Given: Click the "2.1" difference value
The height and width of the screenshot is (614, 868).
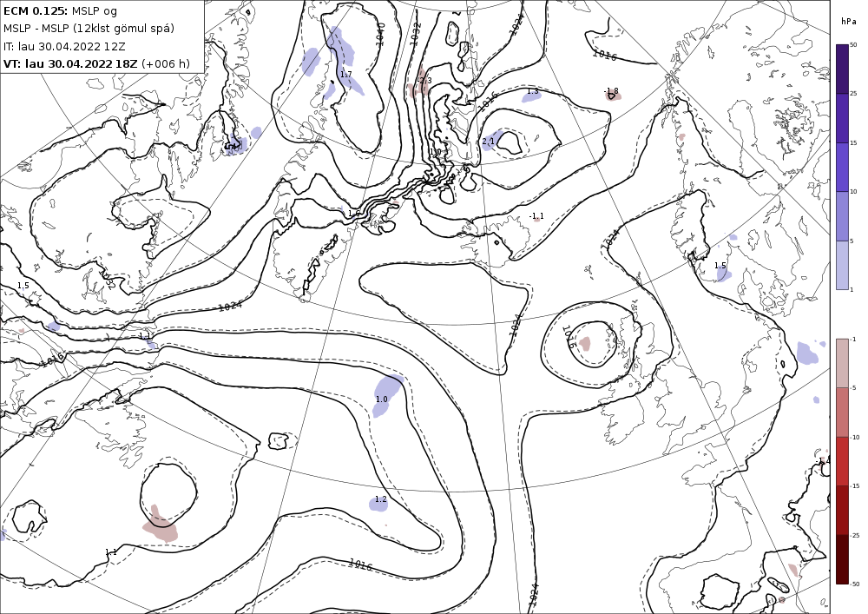Looking at the screenshot, I should (488, 142).
